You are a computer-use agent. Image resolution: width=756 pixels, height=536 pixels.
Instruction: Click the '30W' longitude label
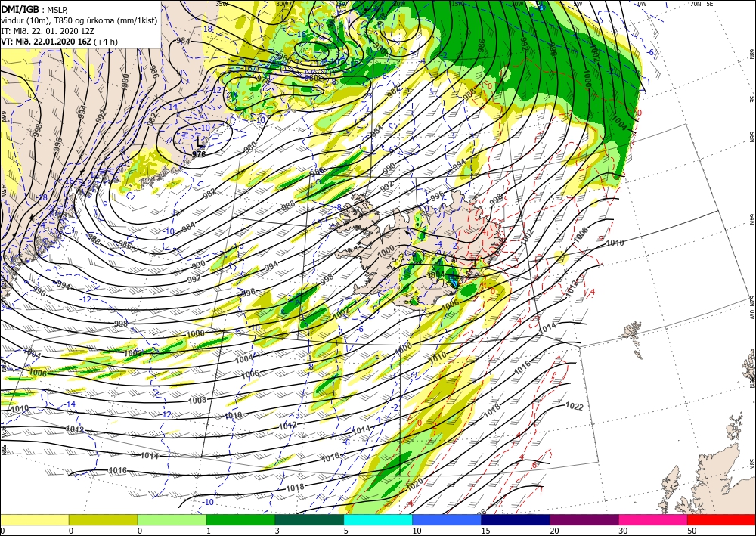[x=282, y=4]
